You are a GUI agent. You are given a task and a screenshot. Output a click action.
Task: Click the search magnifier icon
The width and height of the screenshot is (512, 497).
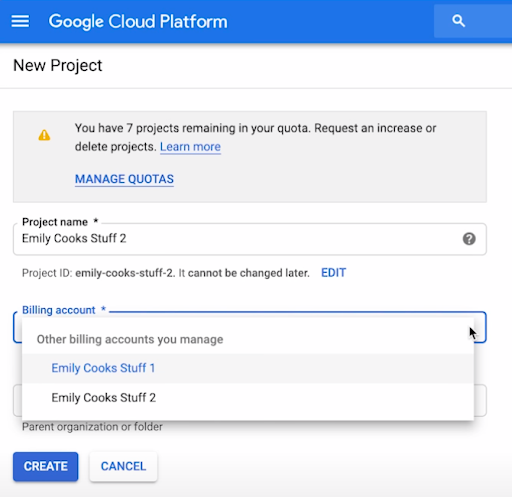(458, 21)
